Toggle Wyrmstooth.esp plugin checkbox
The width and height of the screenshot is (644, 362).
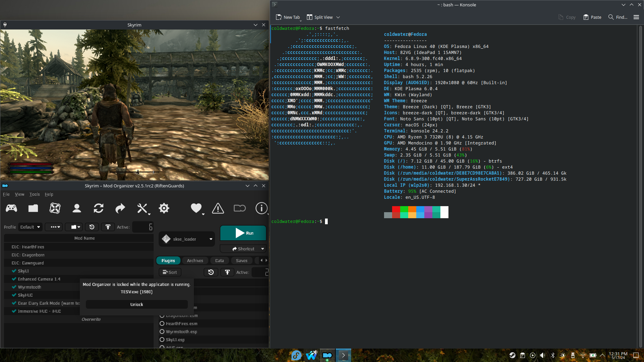pyautogui.click(x=162, y=331)
